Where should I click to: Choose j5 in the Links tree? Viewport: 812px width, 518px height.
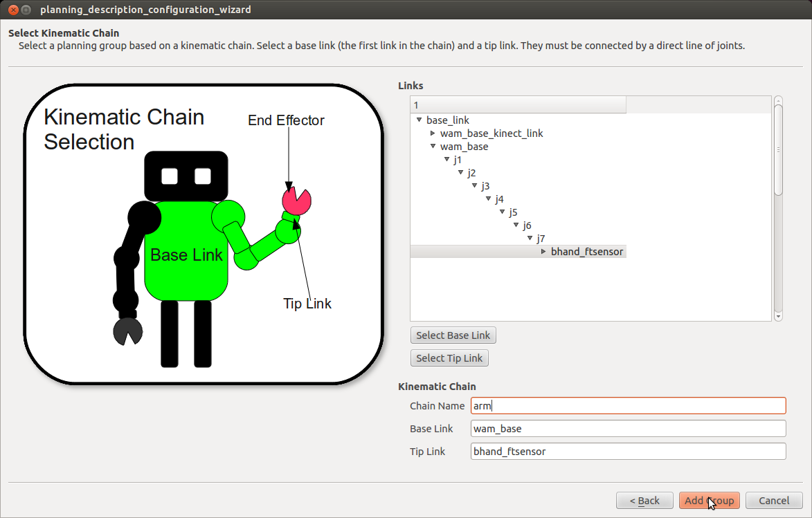[513, 212]
